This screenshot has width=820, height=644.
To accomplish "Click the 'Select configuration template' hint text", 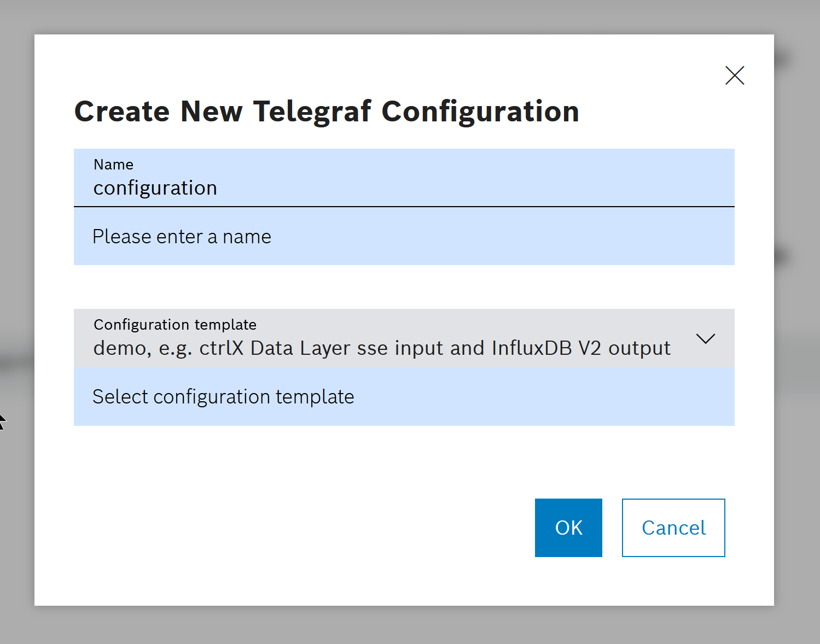I will [x=223, y=397].
